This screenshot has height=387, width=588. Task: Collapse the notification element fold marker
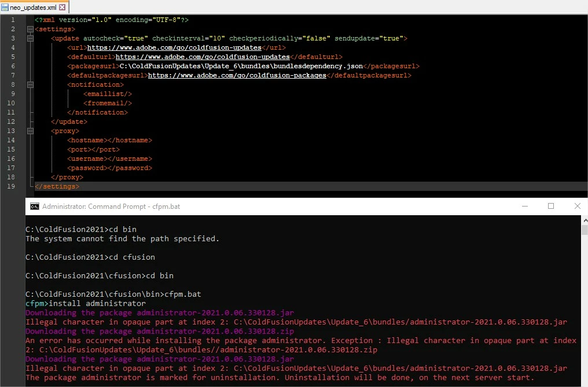click(30, 85)
